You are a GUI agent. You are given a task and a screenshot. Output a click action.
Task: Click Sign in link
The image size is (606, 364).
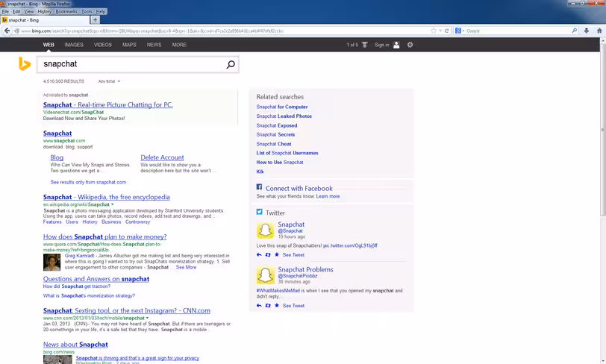tap(381, 45)
